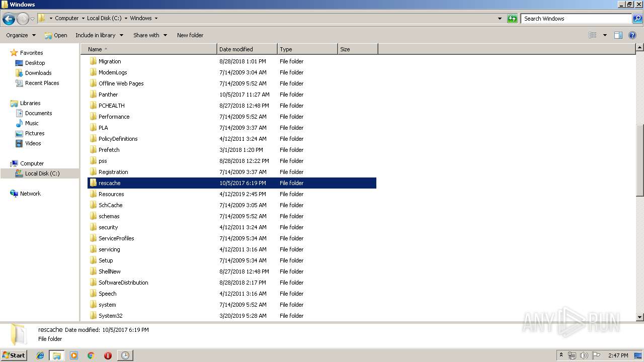
Task: Select the ModemLogs folder icon
Action: (x=93, y=72)
